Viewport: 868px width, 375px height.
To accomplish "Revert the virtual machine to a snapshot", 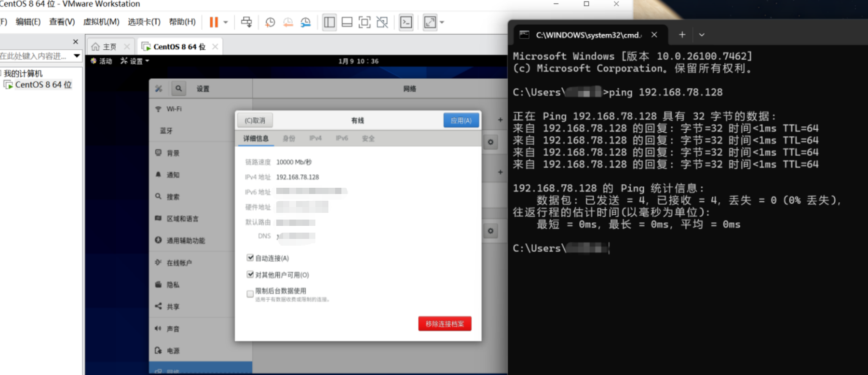I will click(288, 22).
